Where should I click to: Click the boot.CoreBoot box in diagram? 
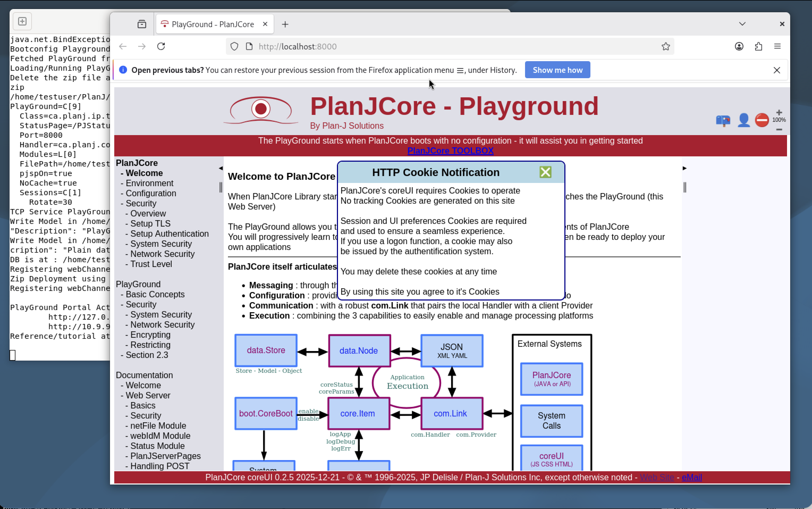[266, 413]
